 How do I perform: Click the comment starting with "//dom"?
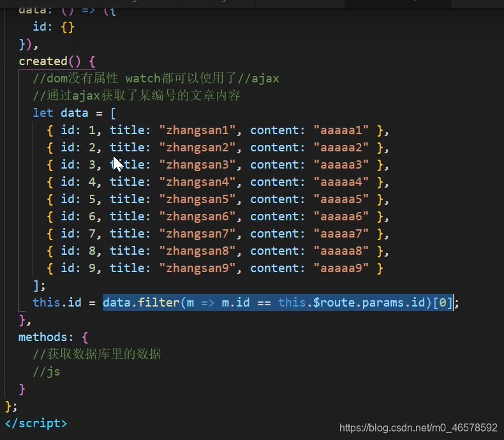(156, 79)
